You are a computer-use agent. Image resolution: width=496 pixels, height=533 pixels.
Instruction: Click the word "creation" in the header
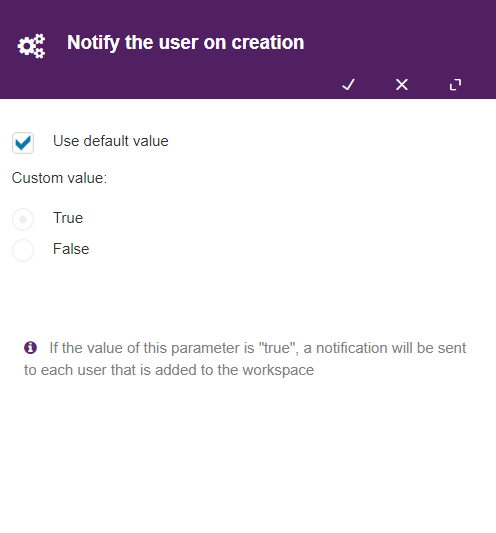268,43
